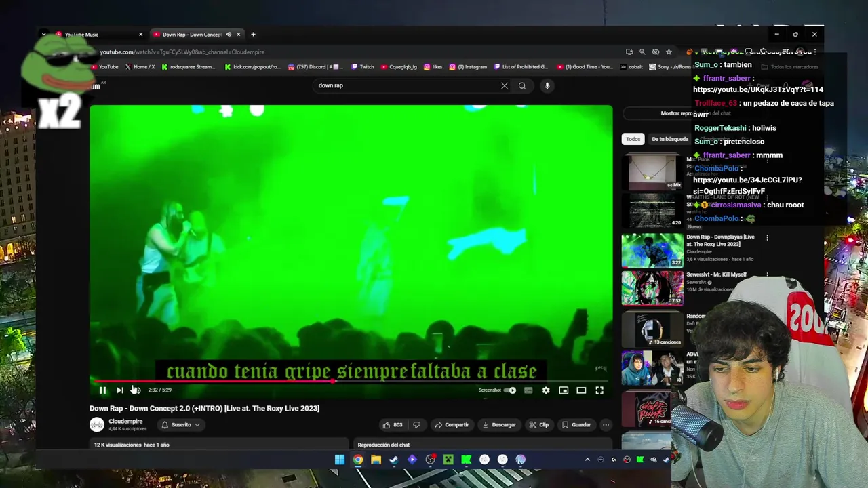Screen dimensions: 868x488
Task: Open chat link youtu.be/UKqkJ3TzVqY
Action: (x=758, y=89)
